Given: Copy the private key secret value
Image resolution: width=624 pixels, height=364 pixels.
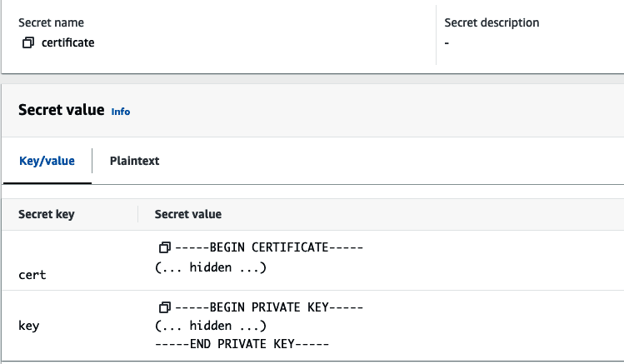Looking at the screenshot, I should click(x=164, y=307).
